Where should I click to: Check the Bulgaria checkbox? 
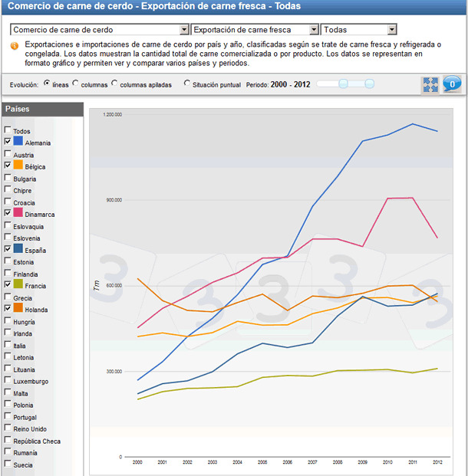[x=8, y=177]
